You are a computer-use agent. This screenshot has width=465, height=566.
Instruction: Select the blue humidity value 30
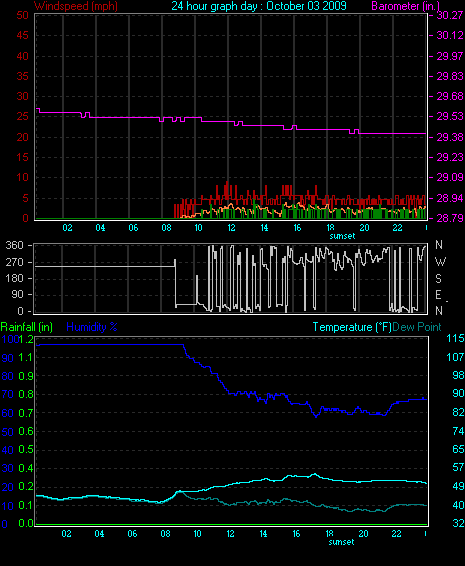8,469
